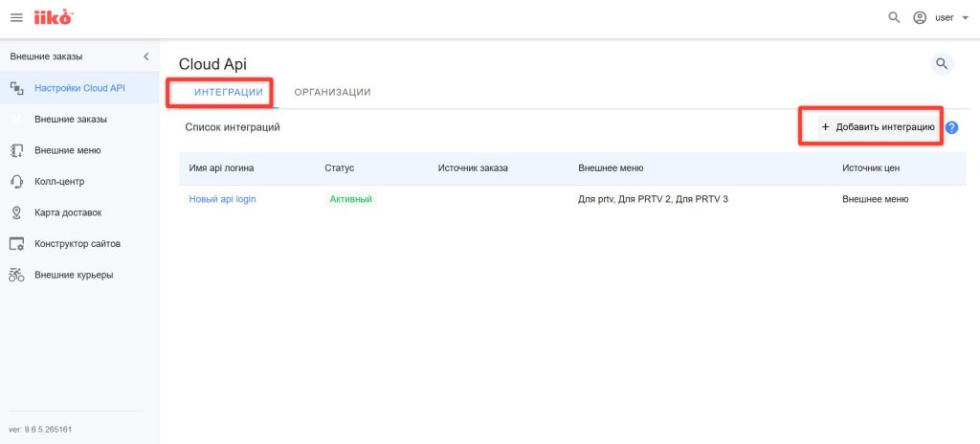980x444 pixels.
Task: Click the blue help question mark icon
Action: (x=951, y=127)
